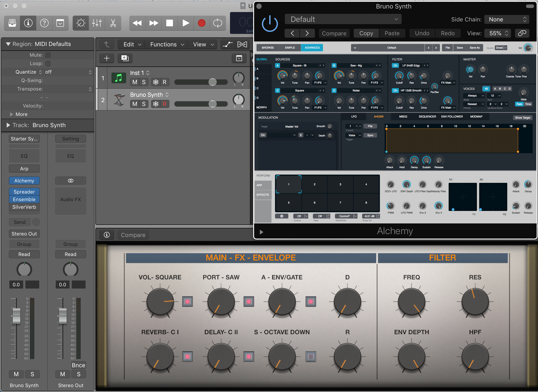The height and width of the screenshot is (392, 538).
Task: Switch to the Alchemy SIMPLE tab
Action: (x=290, y=48)
